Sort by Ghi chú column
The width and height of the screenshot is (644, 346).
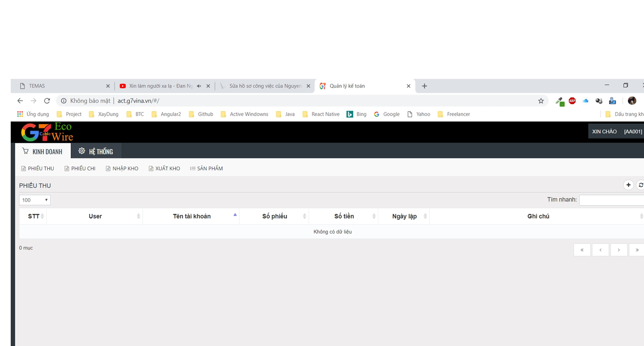538,216
